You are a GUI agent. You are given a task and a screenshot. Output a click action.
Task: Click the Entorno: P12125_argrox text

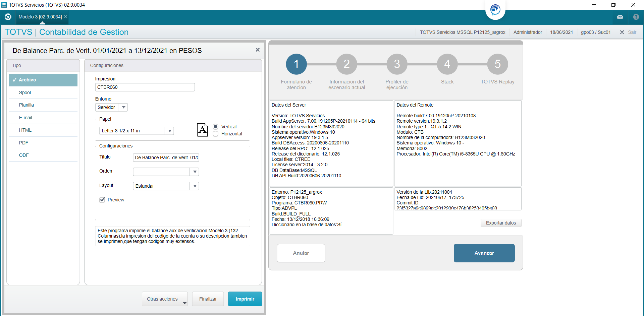pyautogui.click(x=297, y=192)
